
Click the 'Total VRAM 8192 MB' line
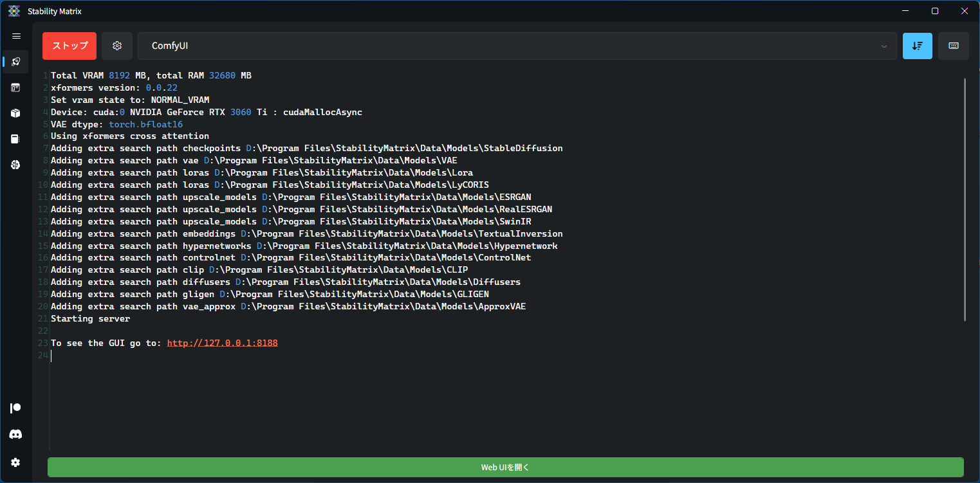(151, 75)
